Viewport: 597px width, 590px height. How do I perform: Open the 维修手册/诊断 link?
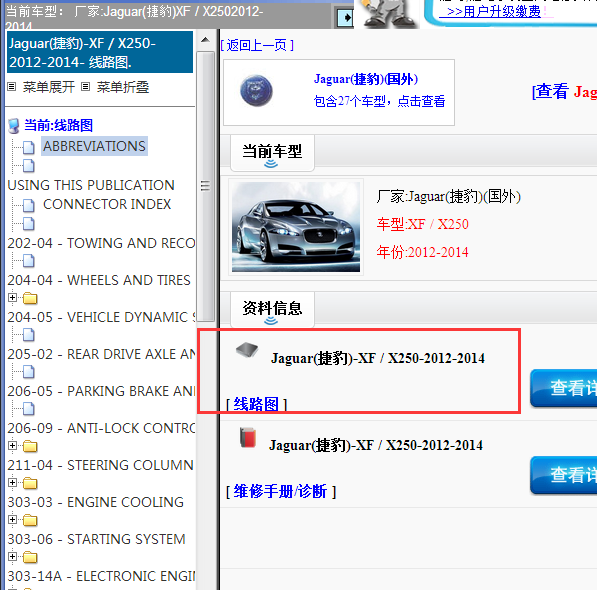(x=280, y=491)
